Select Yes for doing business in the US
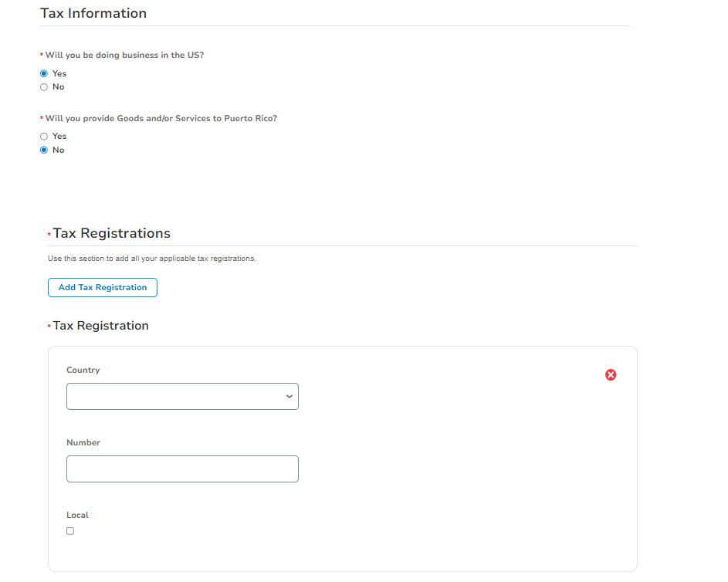This screenshot has height=582, width=728. point(44,73)
